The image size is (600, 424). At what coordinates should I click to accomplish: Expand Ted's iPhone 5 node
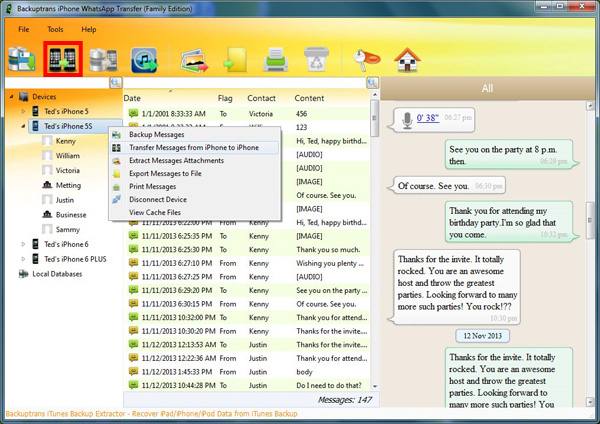click(x=23, y=111)
